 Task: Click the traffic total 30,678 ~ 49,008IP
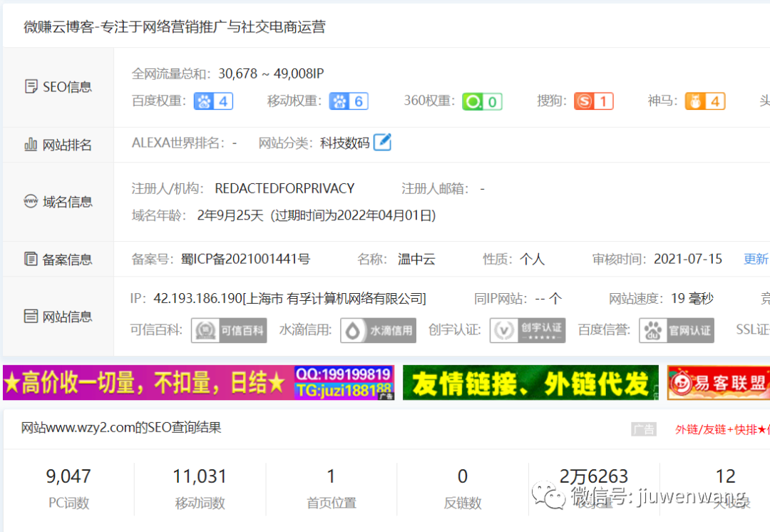click(271, 73)
